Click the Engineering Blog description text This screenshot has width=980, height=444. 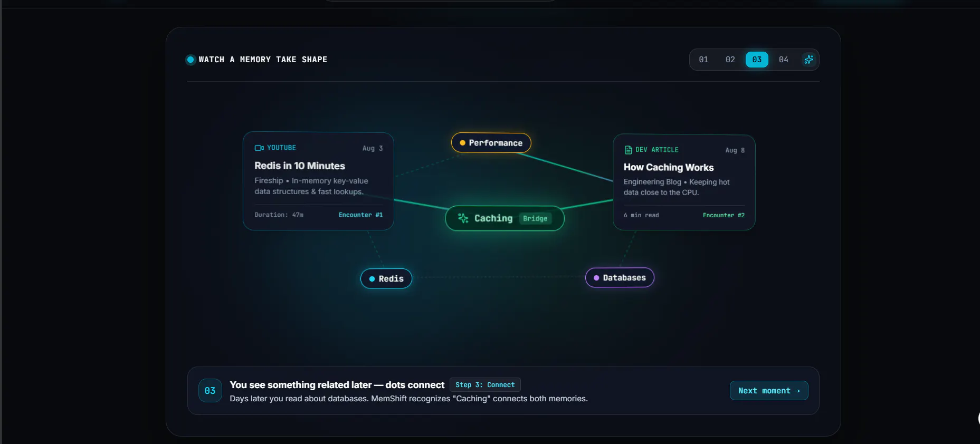(x=677, y=187)
